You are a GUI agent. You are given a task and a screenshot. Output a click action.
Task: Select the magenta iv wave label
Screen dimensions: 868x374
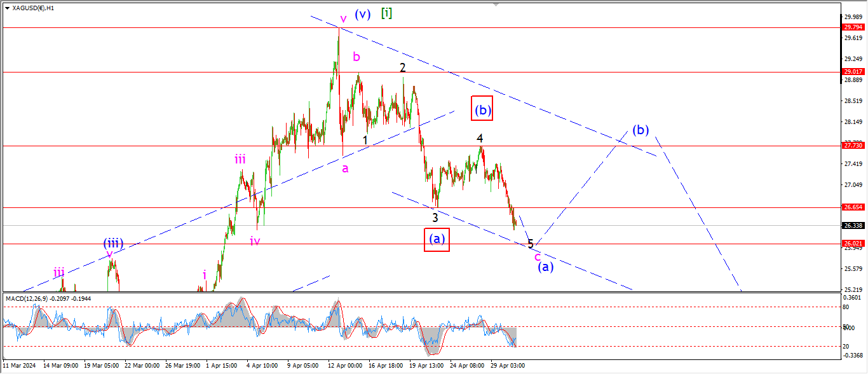click(x=255, y=240)
